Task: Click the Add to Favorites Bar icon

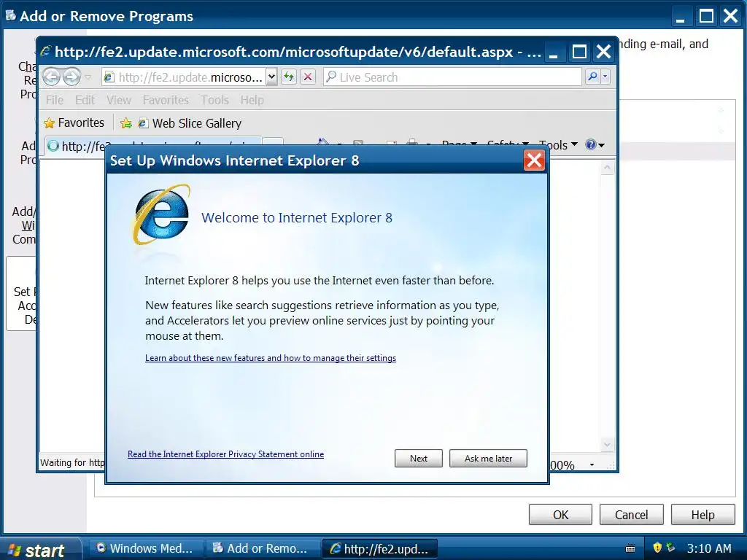Action: click(x=126, y=123)
